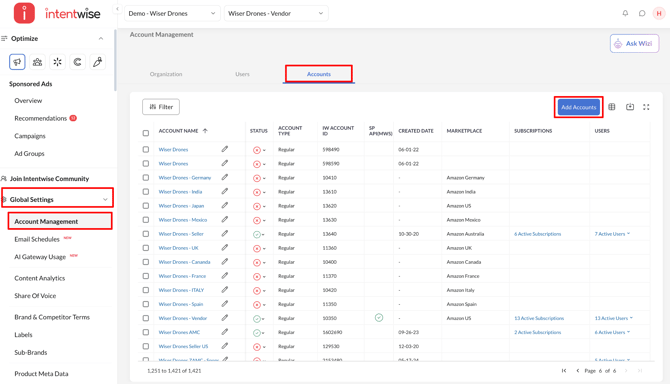
Task: Select the megaphone Sponsored Ads icon
Action: [x=17, y=62]
